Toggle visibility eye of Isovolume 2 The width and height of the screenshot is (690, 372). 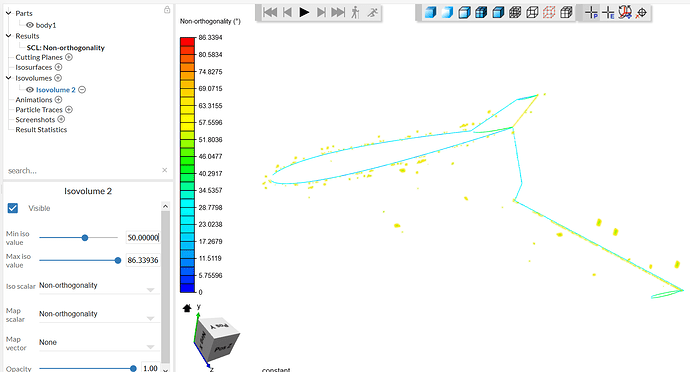coord(30,89)
